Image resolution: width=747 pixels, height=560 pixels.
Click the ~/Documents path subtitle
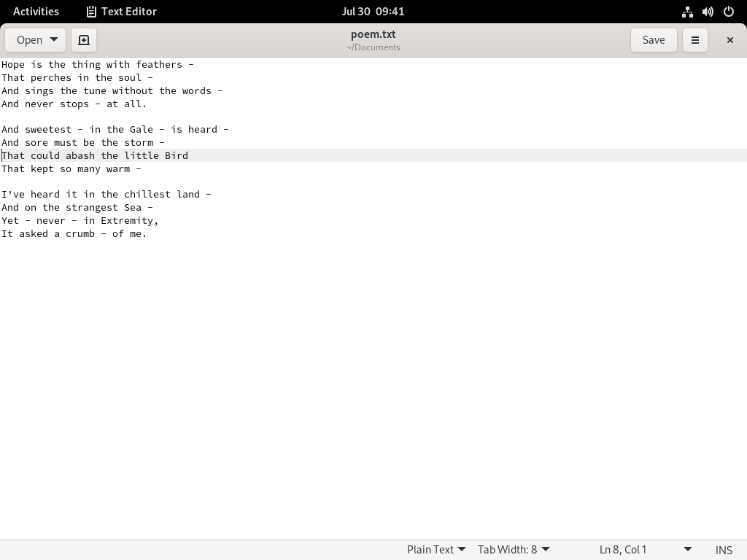tap(373, 47)
